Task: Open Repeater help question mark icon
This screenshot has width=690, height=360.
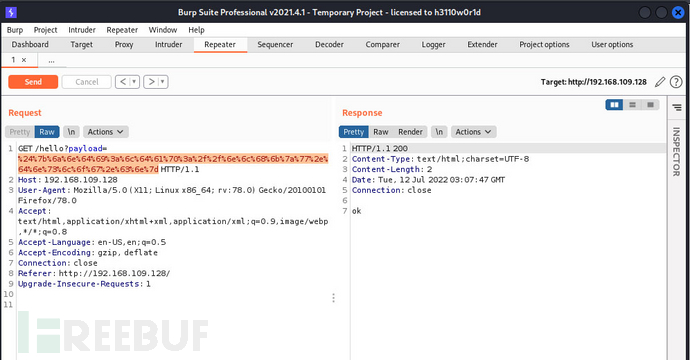Action: [676, 82]
